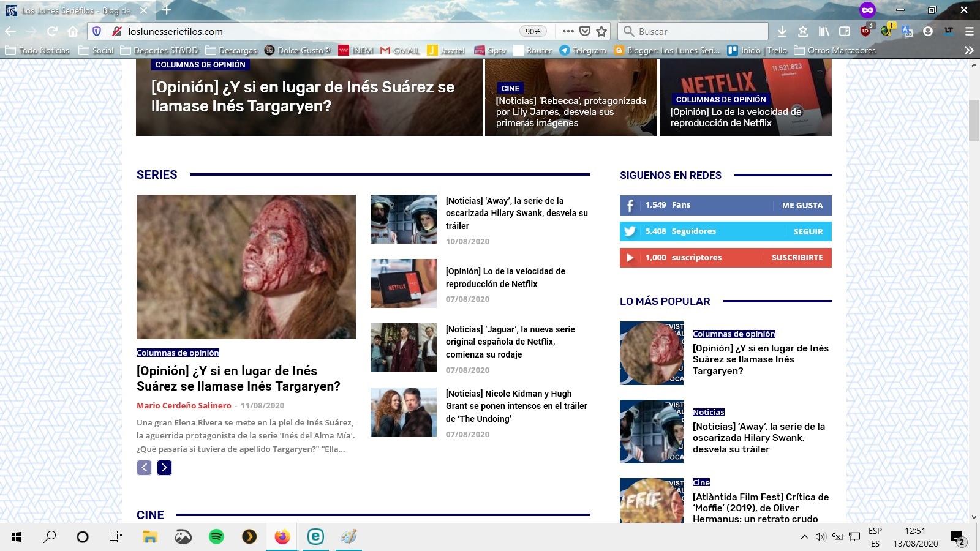
Task: Open the Downloads panel
Action: (782, 31)
